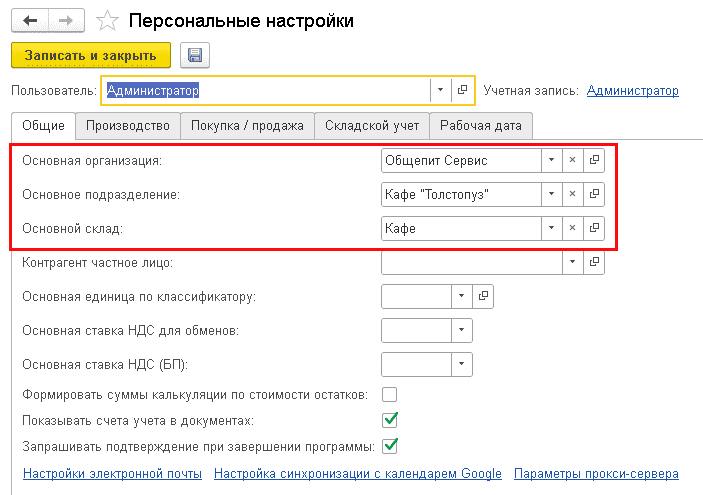Add page to favorites with star icon

[107, 21]
